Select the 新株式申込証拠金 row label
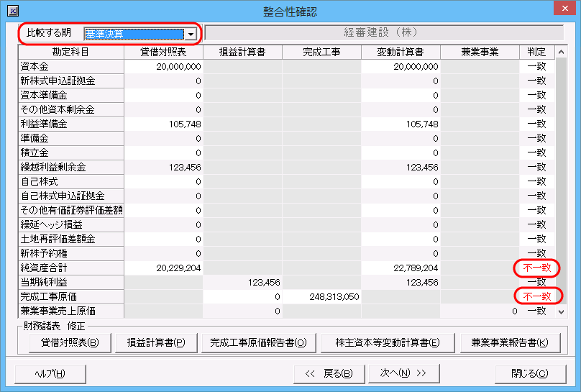 70,81
